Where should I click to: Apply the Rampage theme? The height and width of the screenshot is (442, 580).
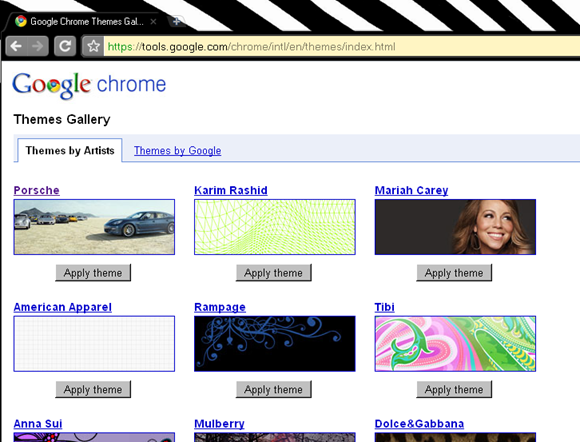tap(274, 389)
